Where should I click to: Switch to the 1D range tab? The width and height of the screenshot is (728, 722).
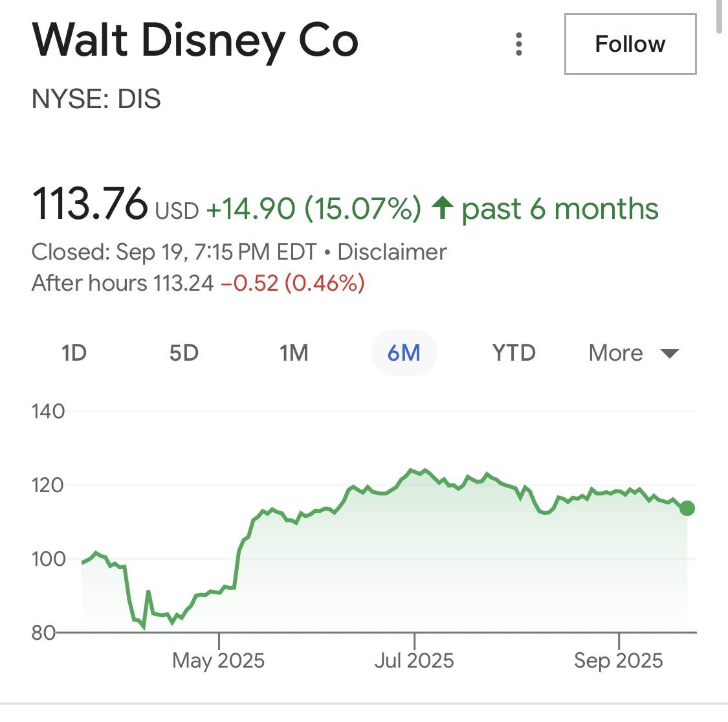click(74, 353)
